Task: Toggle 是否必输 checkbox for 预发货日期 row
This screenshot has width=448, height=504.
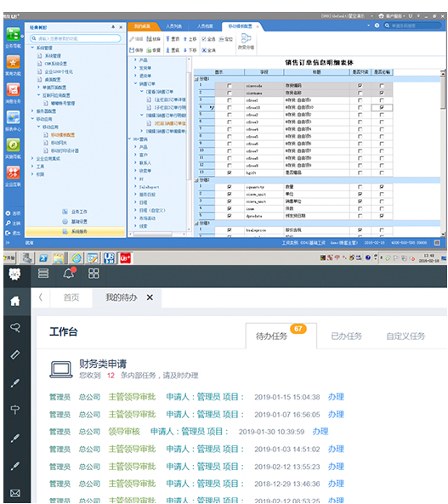Action: (x=382, y=216)
